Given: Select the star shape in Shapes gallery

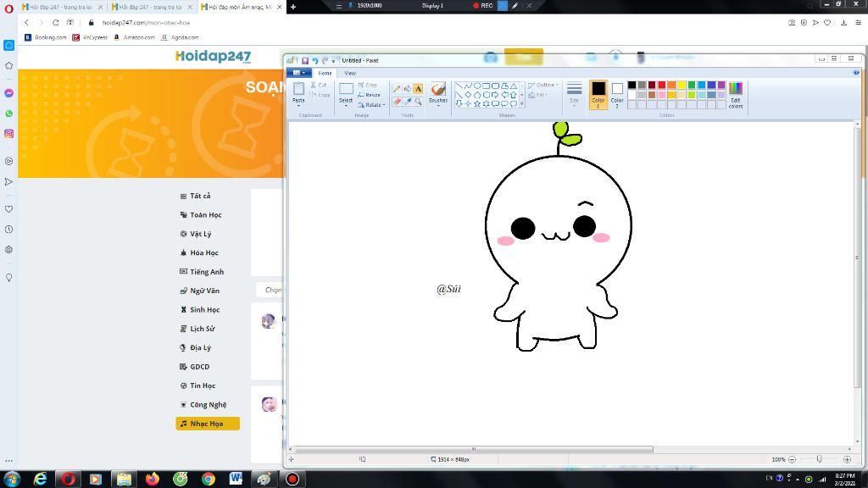Looking at the screenshot, I should pos(476,103).
